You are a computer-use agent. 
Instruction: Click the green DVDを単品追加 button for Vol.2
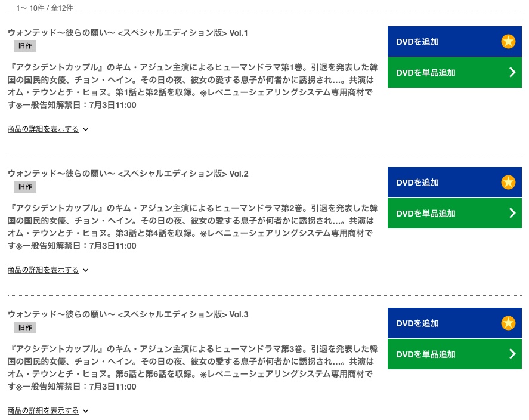454,213
